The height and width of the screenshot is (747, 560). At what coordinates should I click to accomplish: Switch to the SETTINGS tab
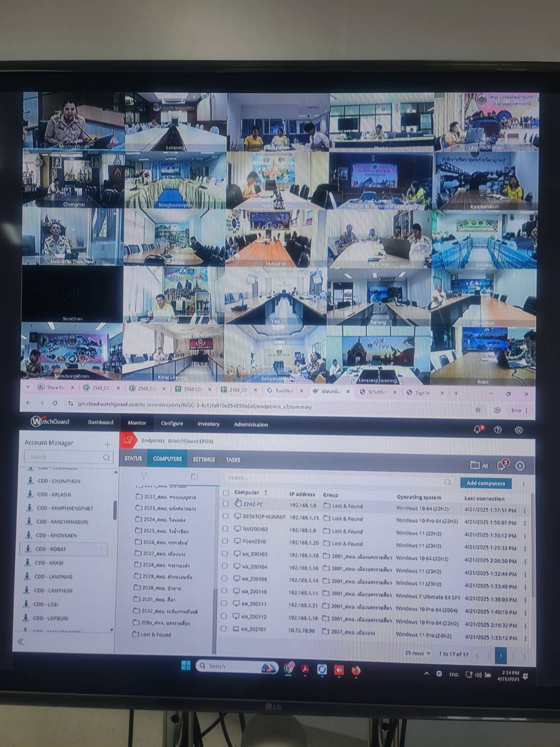(x=204, y=460)
